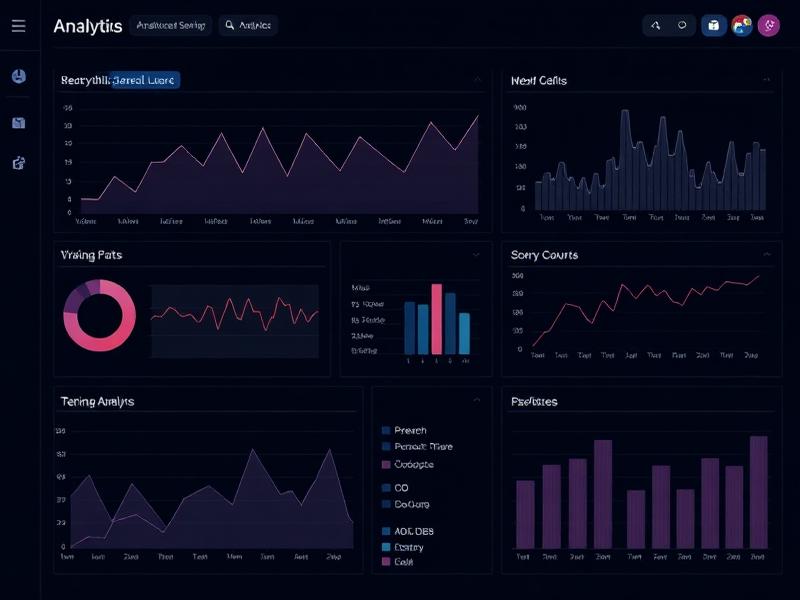Click the "Fsebttes" panel title
The height and width of the screenshot is (600, 800).
click(x=534, y=402)
